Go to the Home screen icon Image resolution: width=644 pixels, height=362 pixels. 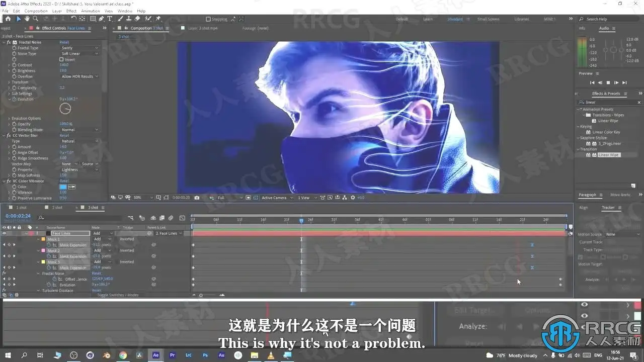[x=8, y=19]
